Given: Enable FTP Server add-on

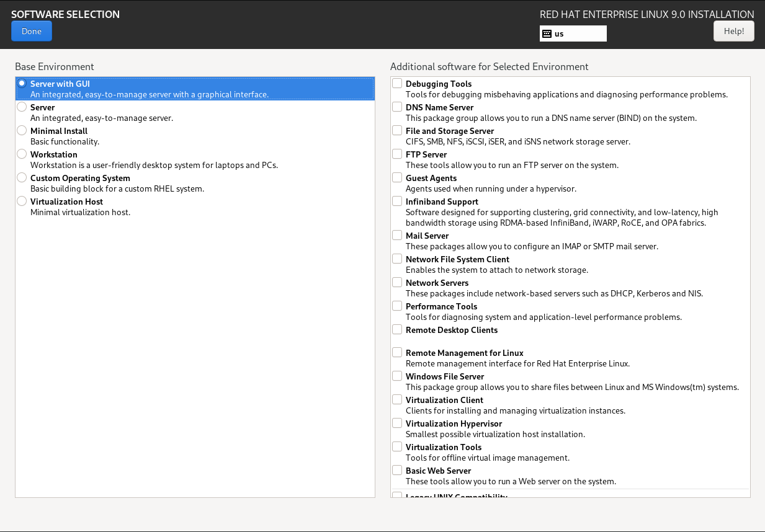Looking at the screenshot, I should (397, 154).
